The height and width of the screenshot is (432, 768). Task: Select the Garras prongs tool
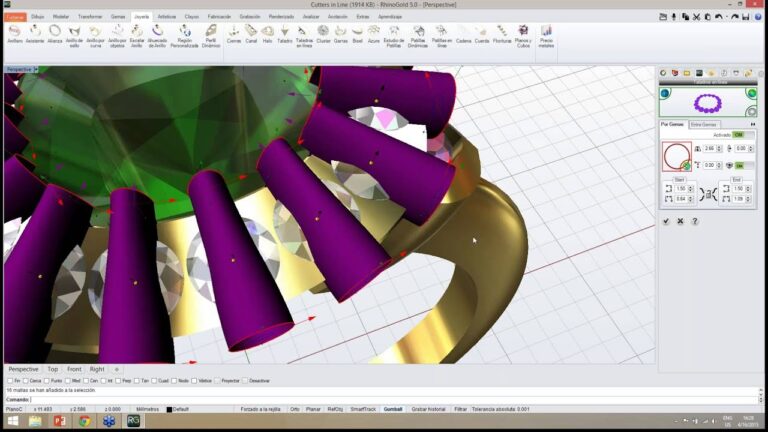(x=341, y=35)
